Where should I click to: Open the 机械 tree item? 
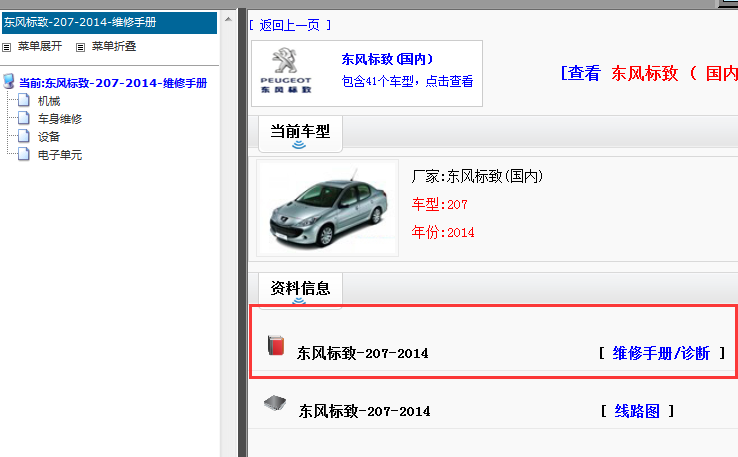(x=49, y=101)
